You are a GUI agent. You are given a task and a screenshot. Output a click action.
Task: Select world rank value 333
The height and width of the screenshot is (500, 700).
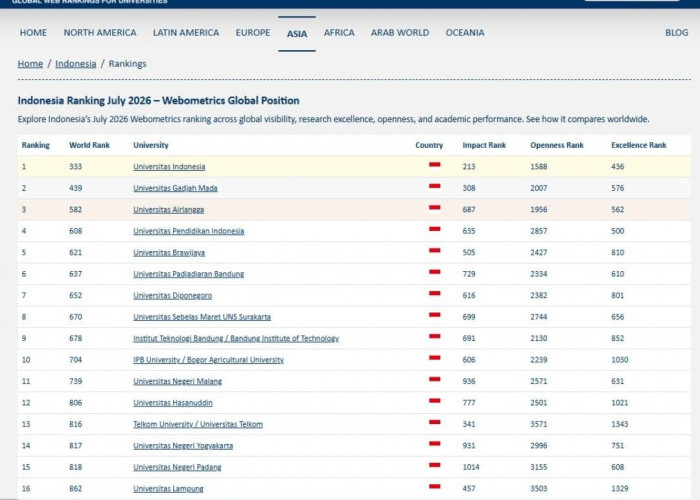point(75,167)
